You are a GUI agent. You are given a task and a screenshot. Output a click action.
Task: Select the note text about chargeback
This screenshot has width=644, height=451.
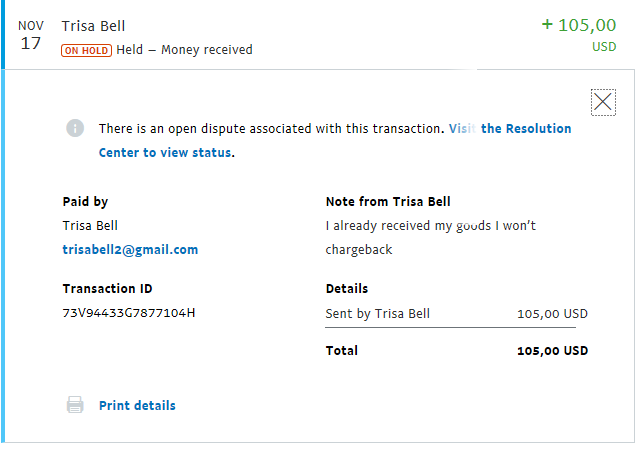click(430, 237)
